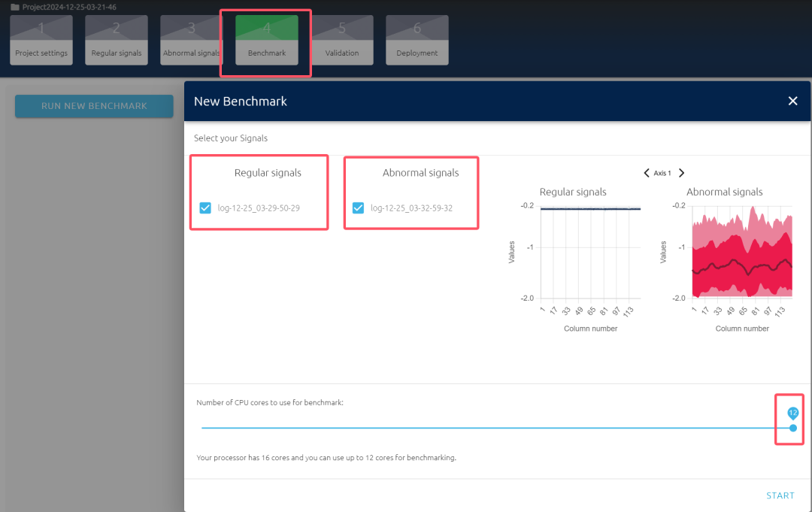Image resolution: width=812 pixels, height=512 pixels.
Task: Click the CPU cores slider track middle
Action: (x=496, y=428)
